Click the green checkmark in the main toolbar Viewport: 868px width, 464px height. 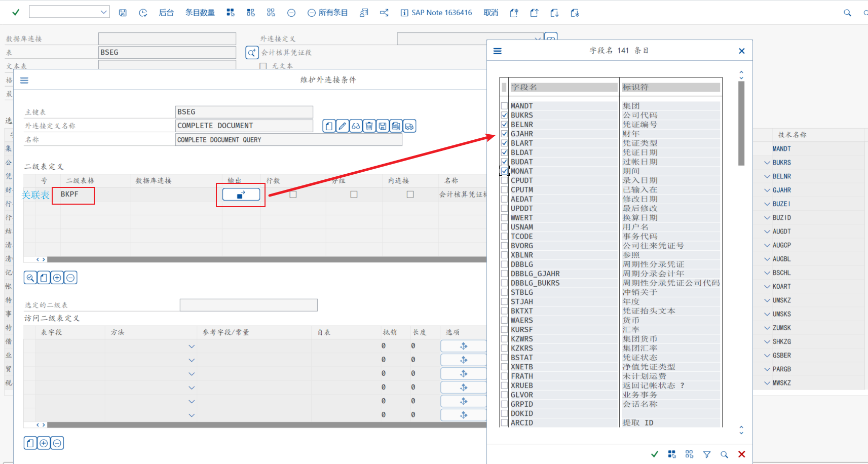click(x=16, y=12)
